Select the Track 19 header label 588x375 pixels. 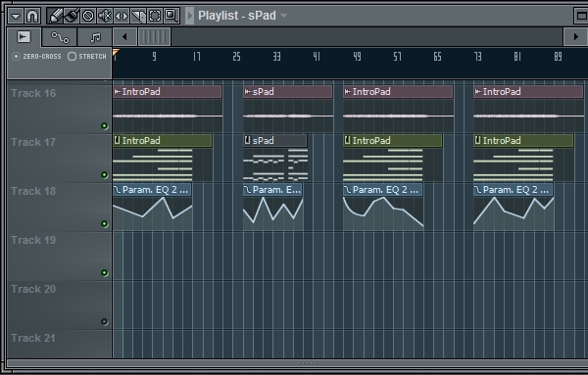click(x=33, y=240)
